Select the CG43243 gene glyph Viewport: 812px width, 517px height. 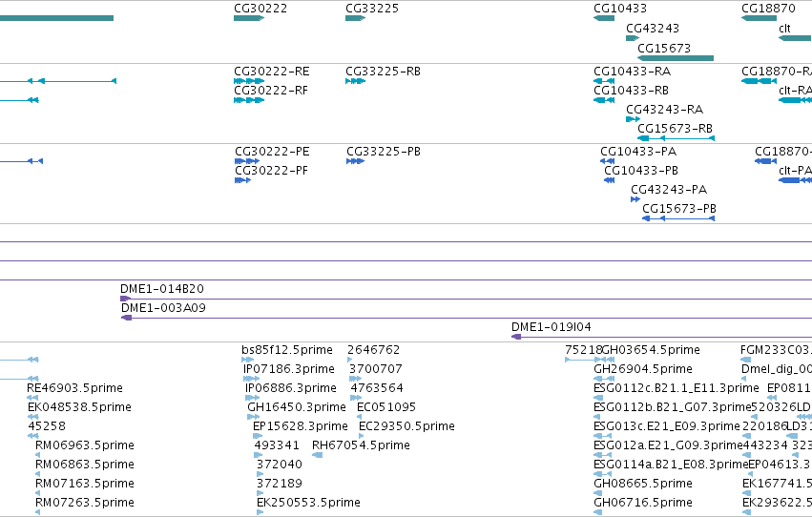(633, 38)
